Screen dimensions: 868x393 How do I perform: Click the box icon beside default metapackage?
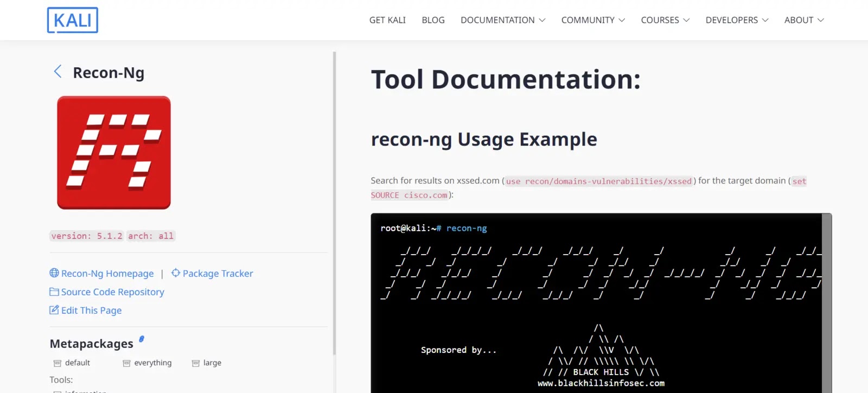(x=57, y=363)
